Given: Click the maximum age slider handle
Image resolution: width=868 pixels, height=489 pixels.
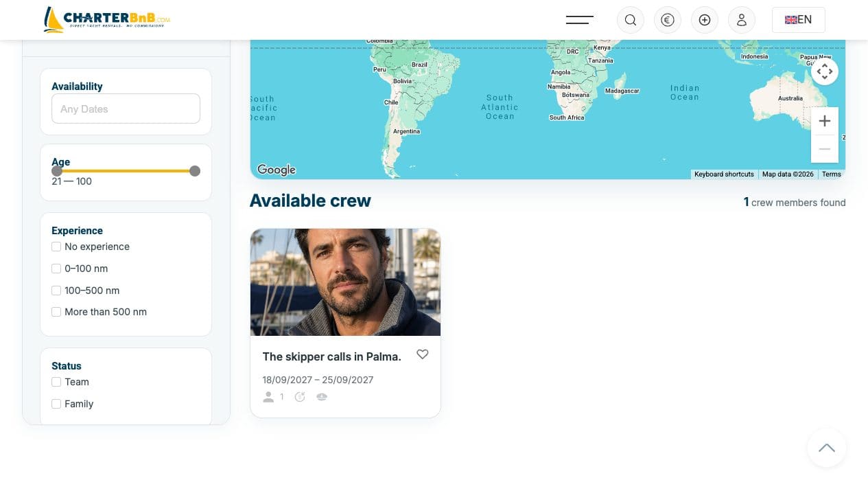Looking at the screenshot, I should 195,171.
